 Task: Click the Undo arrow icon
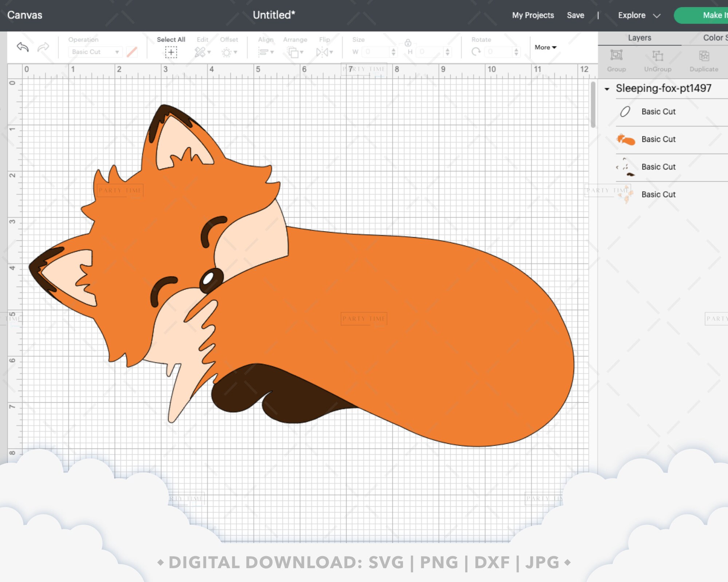point(23,47)
